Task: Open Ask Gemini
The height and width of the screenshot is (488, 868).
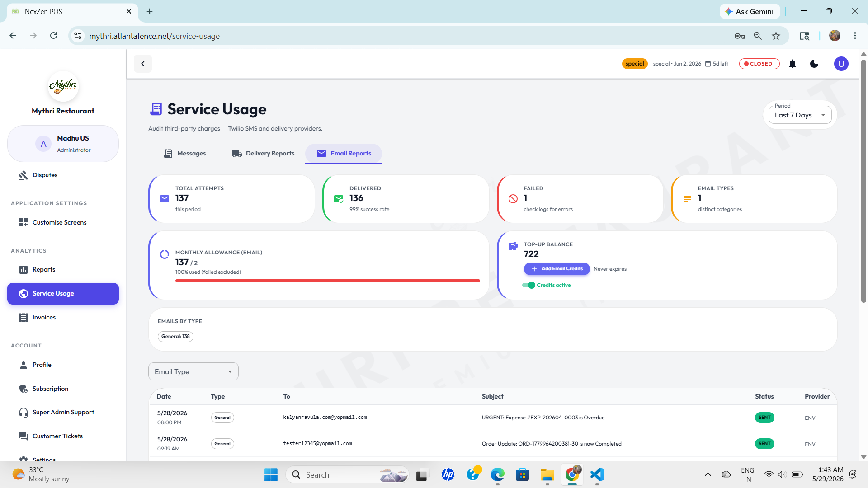Action: pyautogui.click(x=750, y=11)
